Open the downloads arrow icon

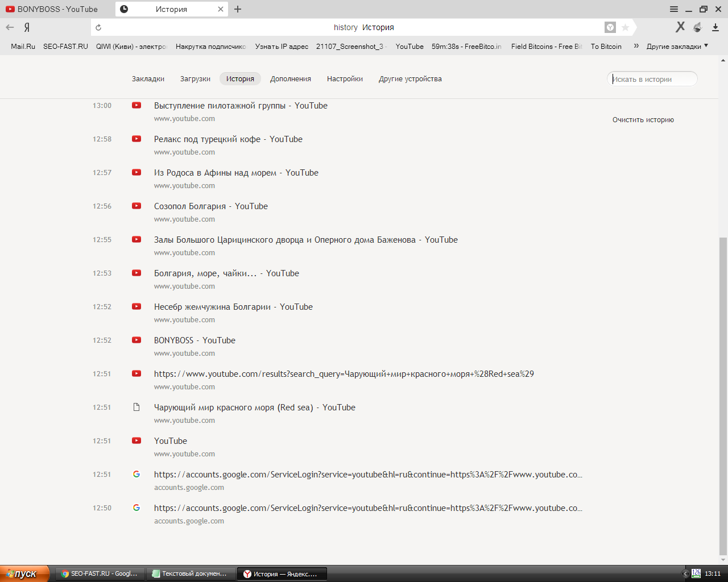click(x=715, y=27)
